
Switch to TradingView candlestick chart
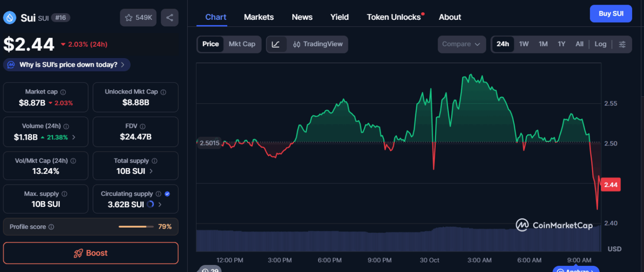tap(318, 44)
